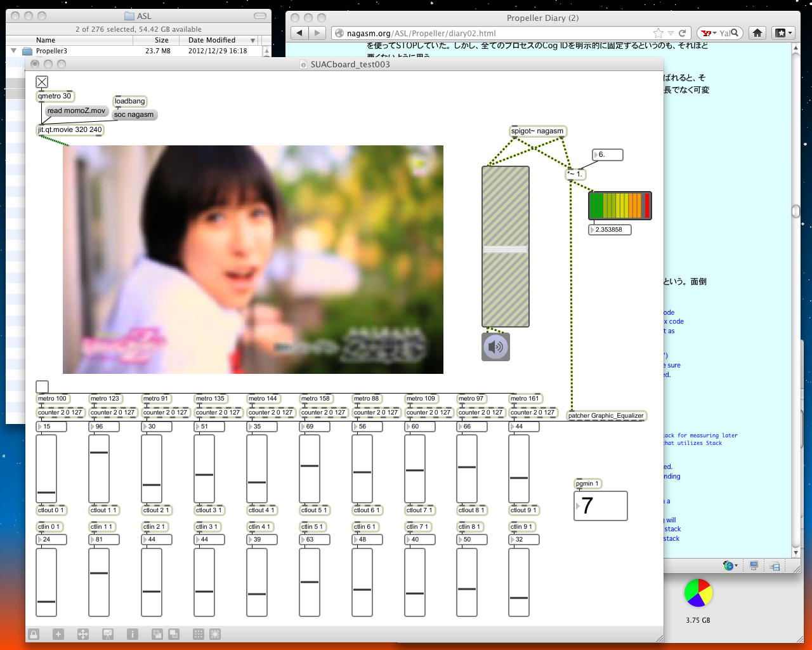Open the bookmarks menu dropdown button
This screenshot has width=812, height=650.
click(783, 33)
